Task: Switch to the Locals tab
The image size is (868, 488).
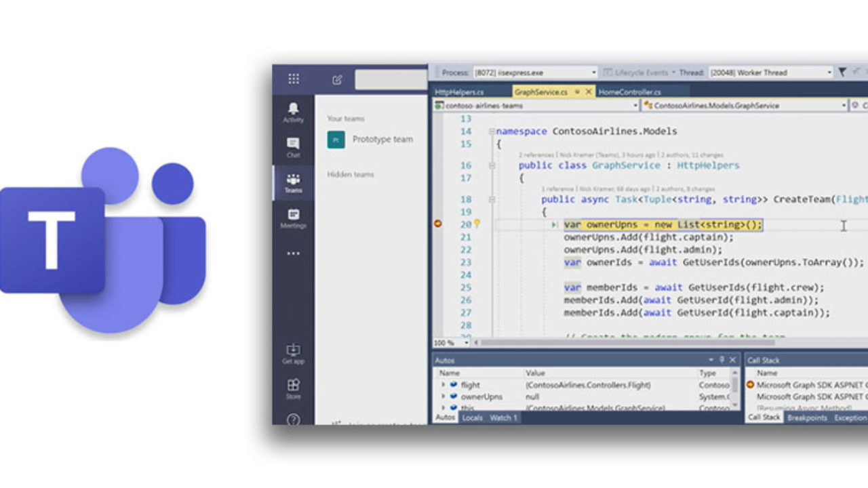Action: click(472, 418)
